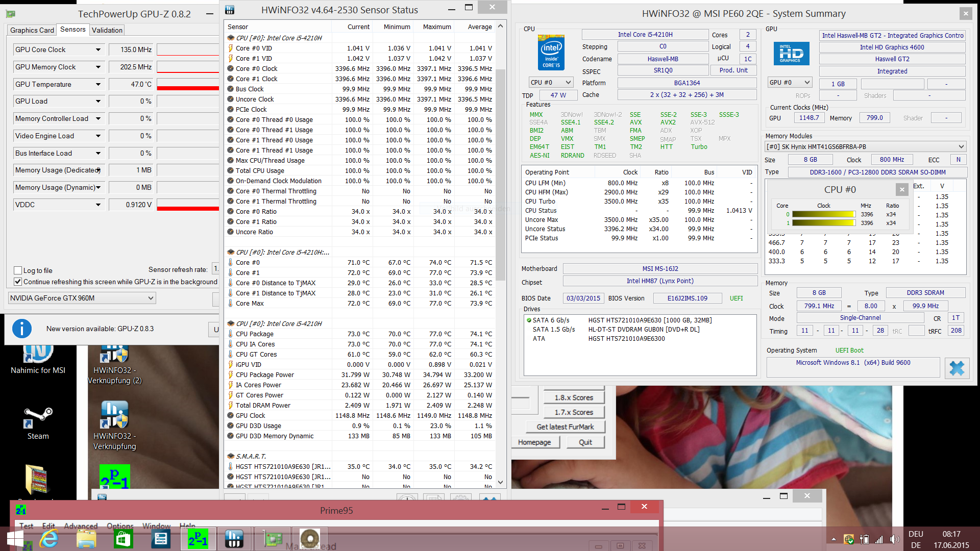Click Get latest FurMark button
This screenshot has width=980, height=551.
point(565,427)
